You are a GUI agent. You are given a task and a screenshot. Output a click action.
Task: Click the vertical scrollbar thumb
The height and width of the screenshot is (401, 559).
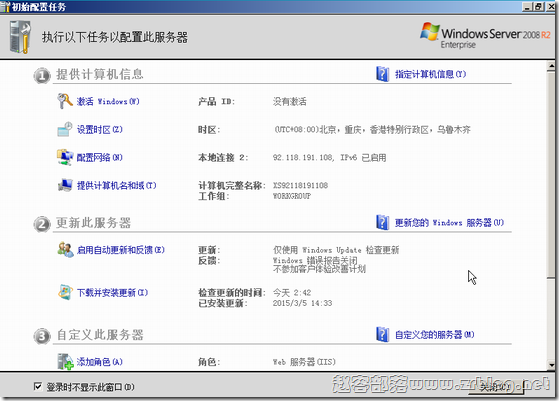[x=551, y=175]
